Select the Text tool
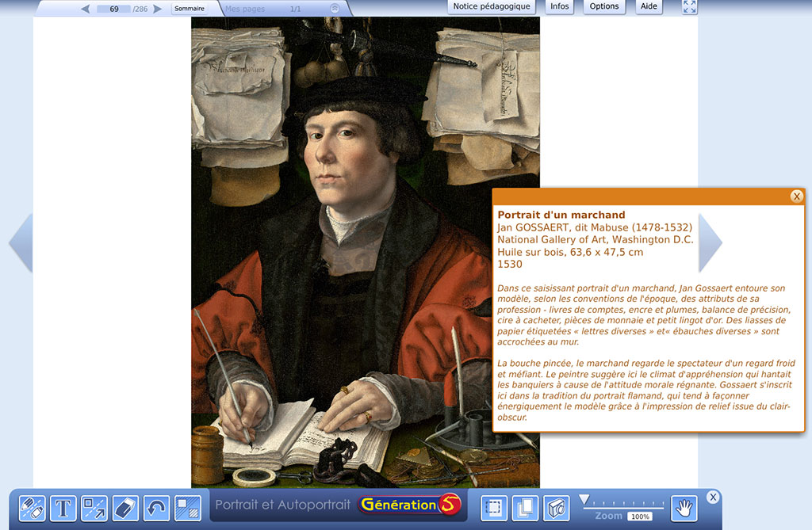This screenshot has height=530, width=812. [x=63, y=509]
